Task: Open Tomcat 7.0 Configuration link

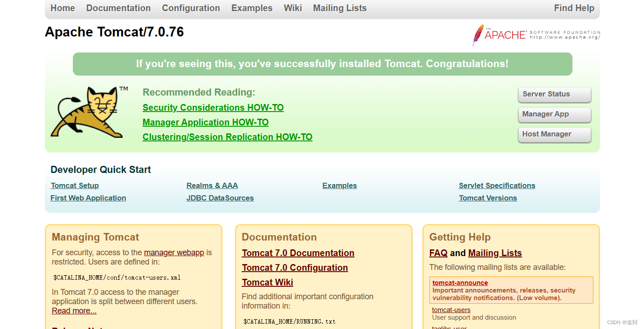Action: 295,268
